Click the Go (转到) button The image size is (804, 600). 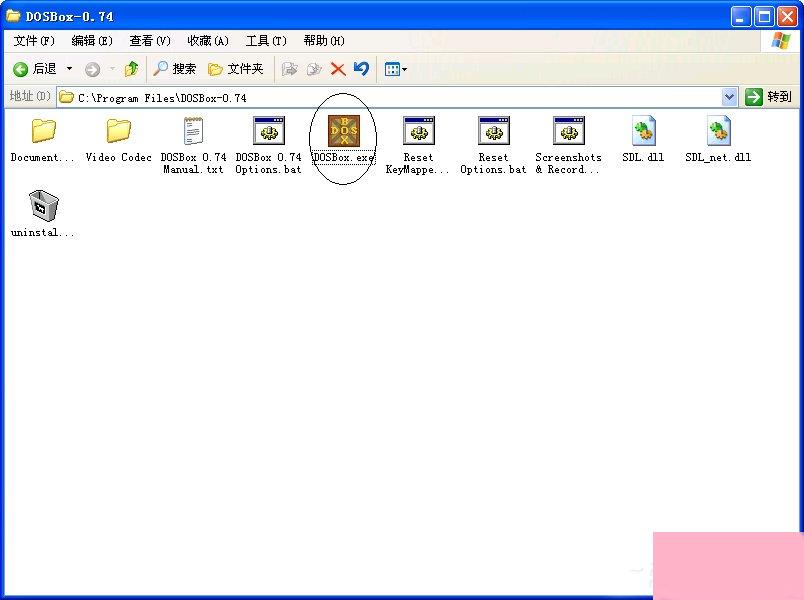point(768,97)
